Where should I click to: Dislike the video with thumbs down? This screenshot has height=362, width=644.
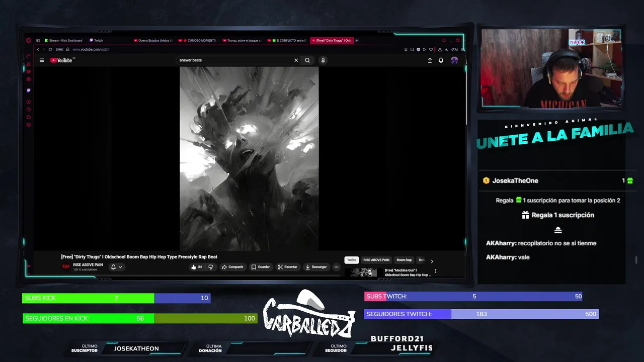[x=211, y=267]
